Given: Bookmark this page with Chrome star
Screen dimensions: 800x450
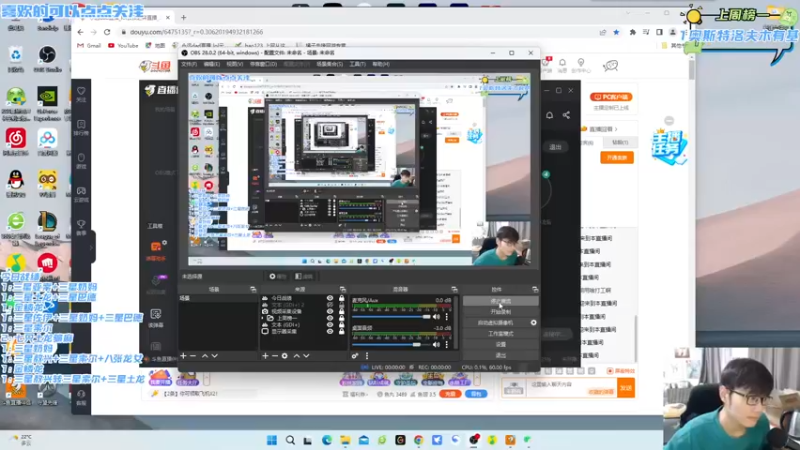Looking at the screenshot, I should click(x=616, y=32).
